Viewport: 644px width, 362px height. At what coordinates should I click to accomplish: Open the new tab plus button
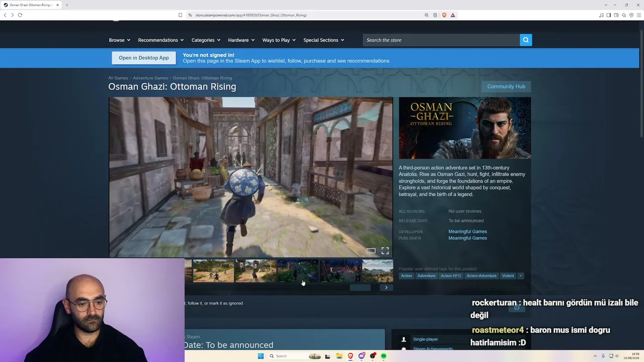click(66, 5)
